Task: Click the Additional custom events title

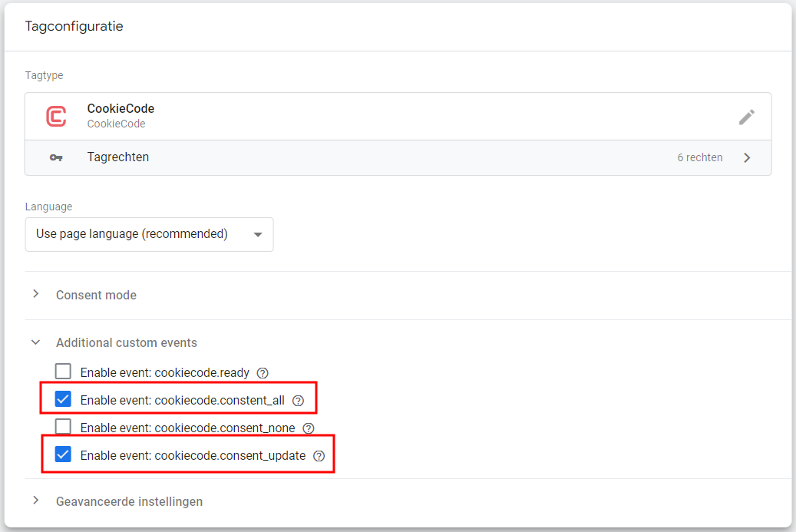Action: pos(127,342)
